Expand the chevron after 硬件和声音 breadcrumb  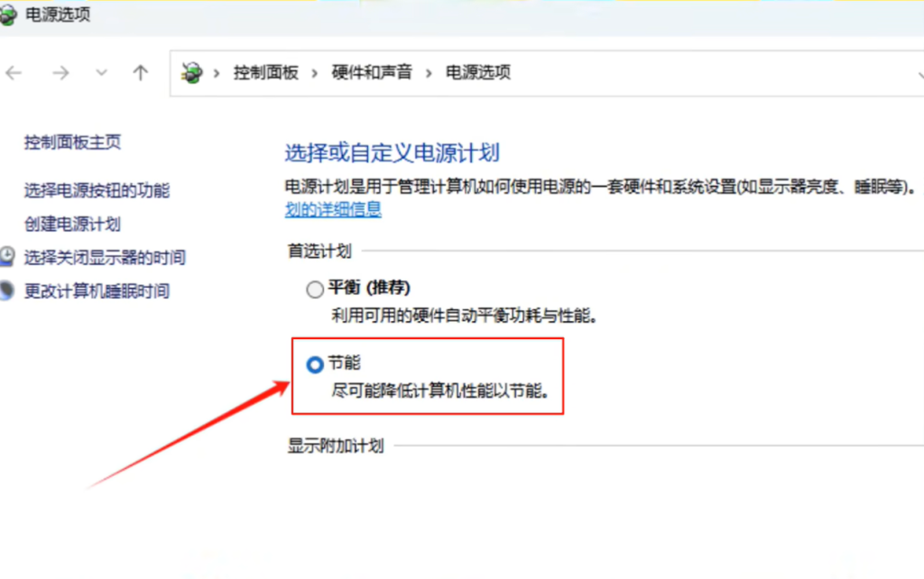(429, 73)
